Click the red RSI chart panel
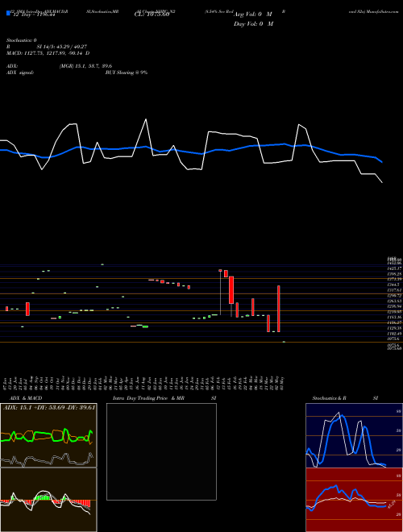Viewport: 403px width, 532px height. 354,500
